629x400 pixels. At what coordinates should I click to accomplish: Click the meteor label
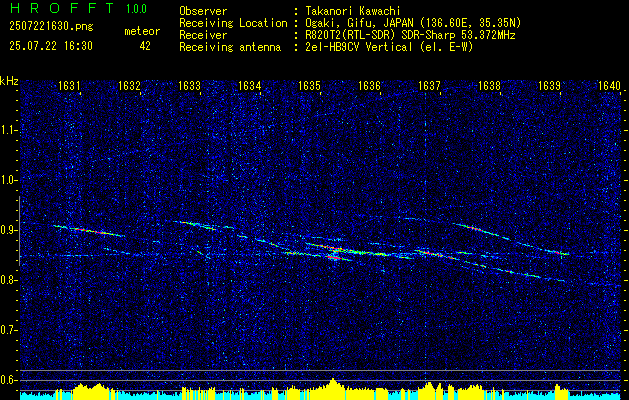point(142,31)
